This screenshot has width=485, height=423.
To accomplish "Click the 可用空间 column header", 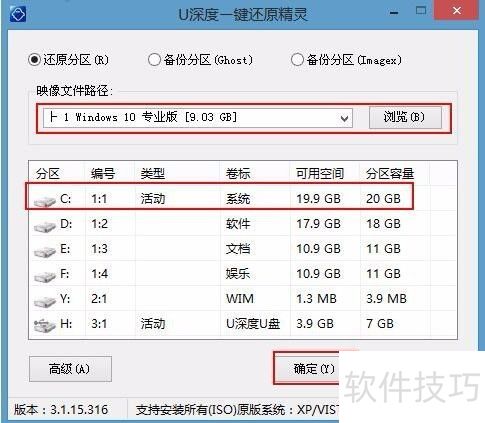I will tap(320, 174).
